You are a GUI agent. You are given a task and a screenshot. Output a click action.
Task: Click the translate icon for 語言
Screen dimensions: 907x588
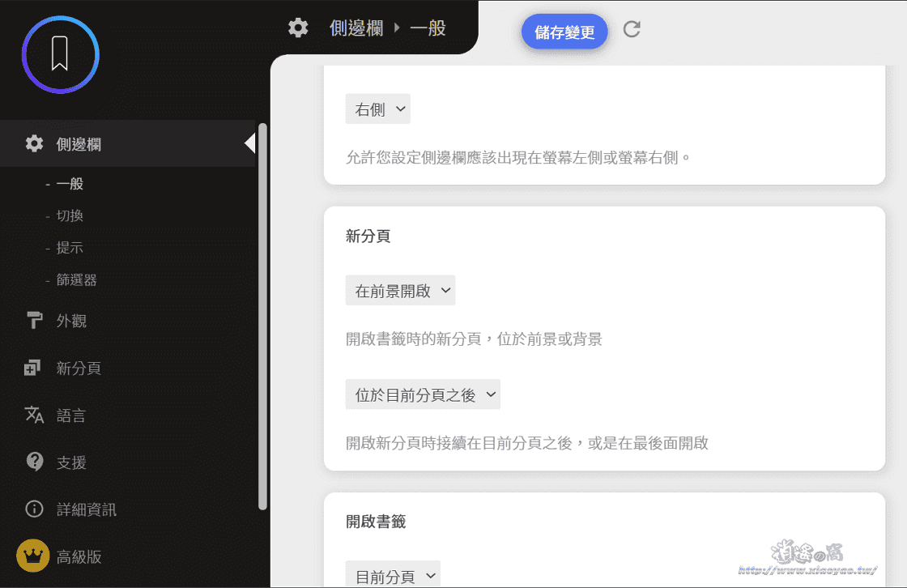click(x=34, y=415)
